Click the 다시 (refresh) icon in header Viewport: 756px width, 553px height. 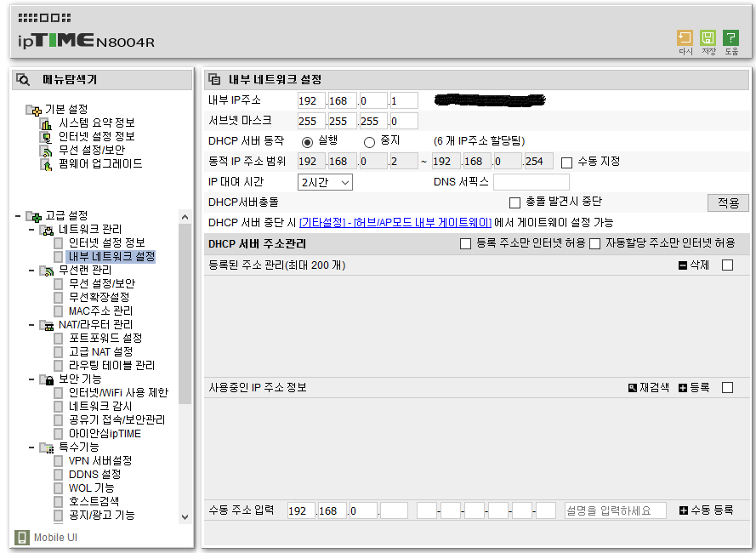[685, 38]
